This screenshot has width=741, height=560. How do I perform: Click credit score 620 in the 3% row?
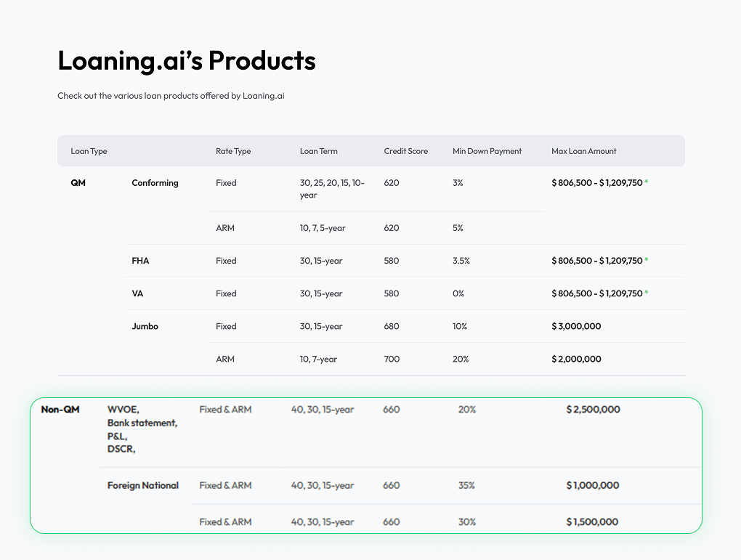[x=392, y=183]
